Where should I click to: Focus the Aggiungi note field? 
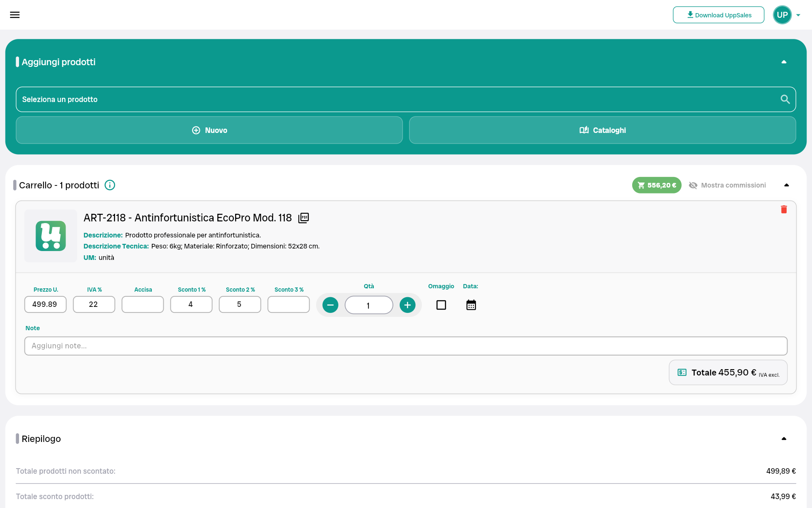tap(406, 346)
